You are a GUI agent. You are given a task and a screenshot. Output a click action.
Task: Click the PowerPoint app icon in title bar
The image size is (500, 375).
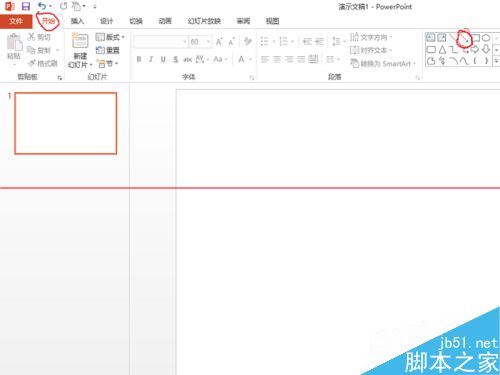click(10, 6)
